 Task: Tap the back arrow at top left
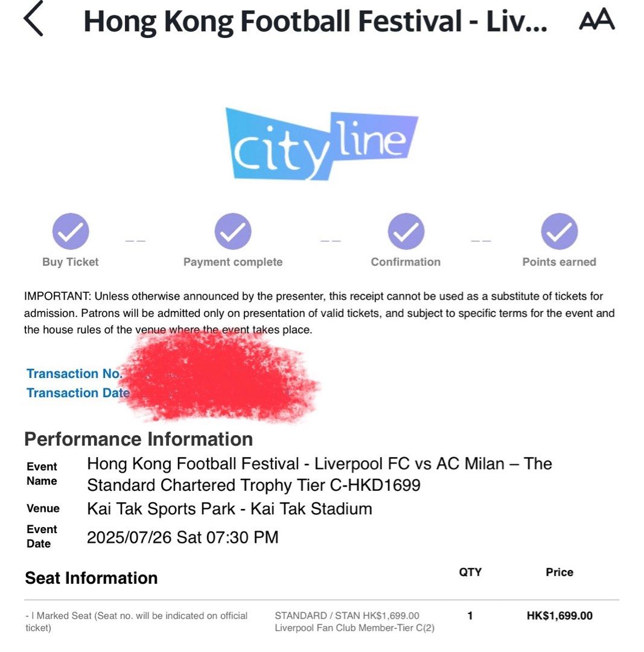[33, 20]
